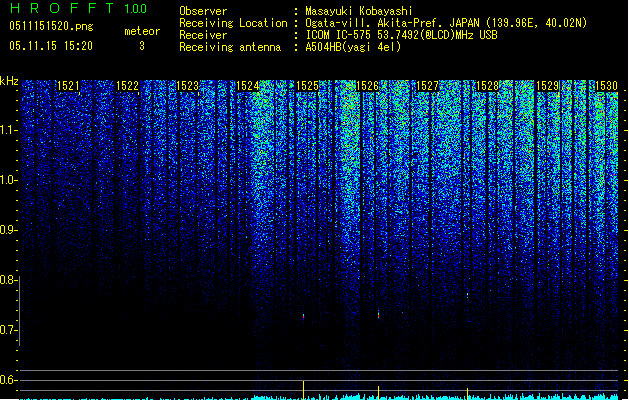This screenshot has height=400, width=629.
Task: Click the Receiver label
Action: click(203, 35)
